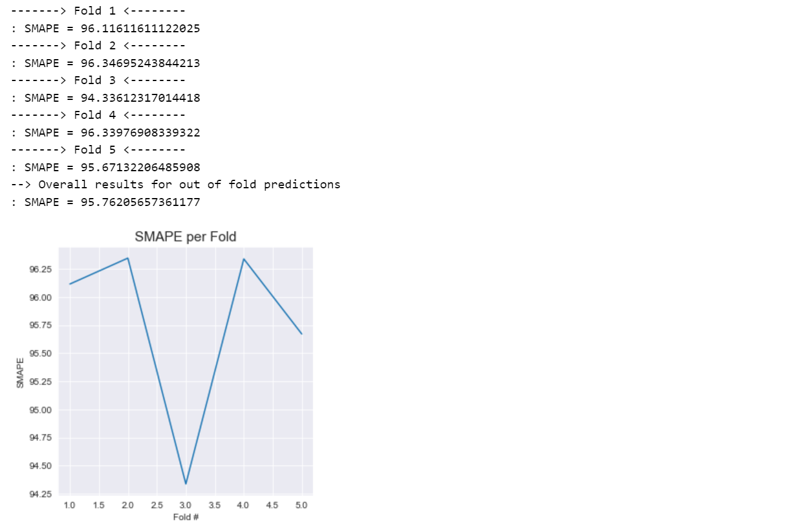Click the y-axis label SMAPE
This screenshot has width=799, height=532.
pos(20,373)
